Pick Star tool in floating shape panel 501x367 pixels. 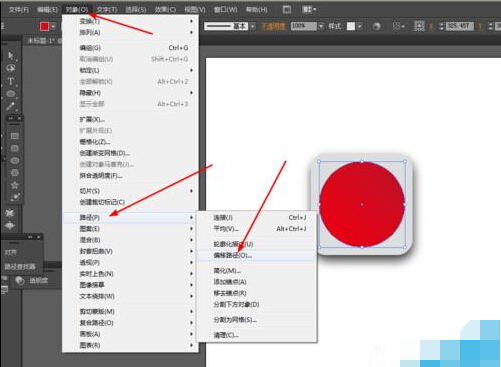click(x=14, y=185)
